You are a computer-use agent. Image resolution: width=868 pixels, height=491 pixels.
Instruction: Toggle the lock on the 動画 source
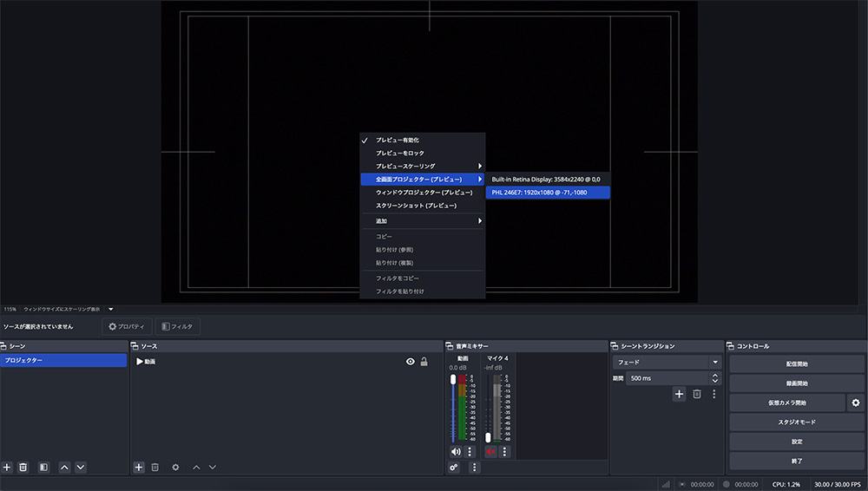[x=424, y=362]
